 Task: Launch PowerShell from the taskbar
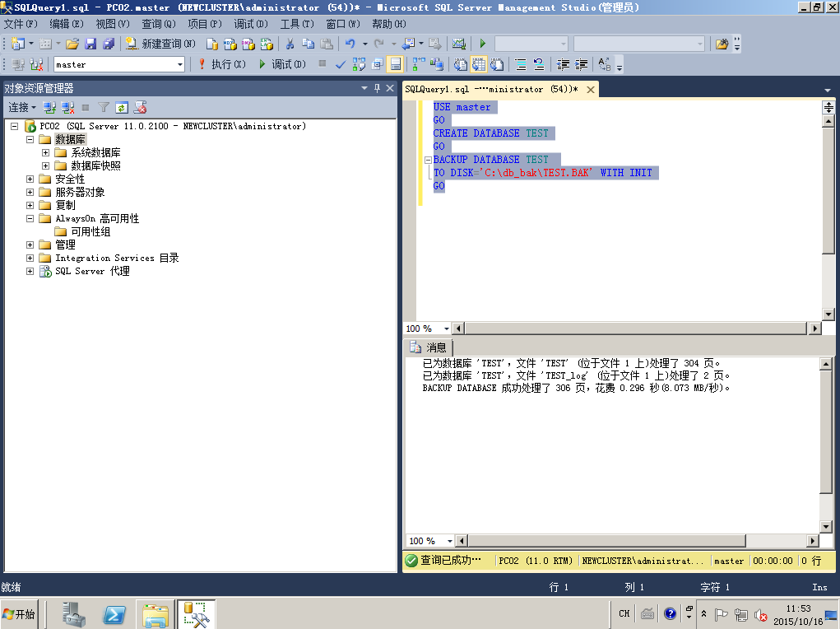pos(114,614)
